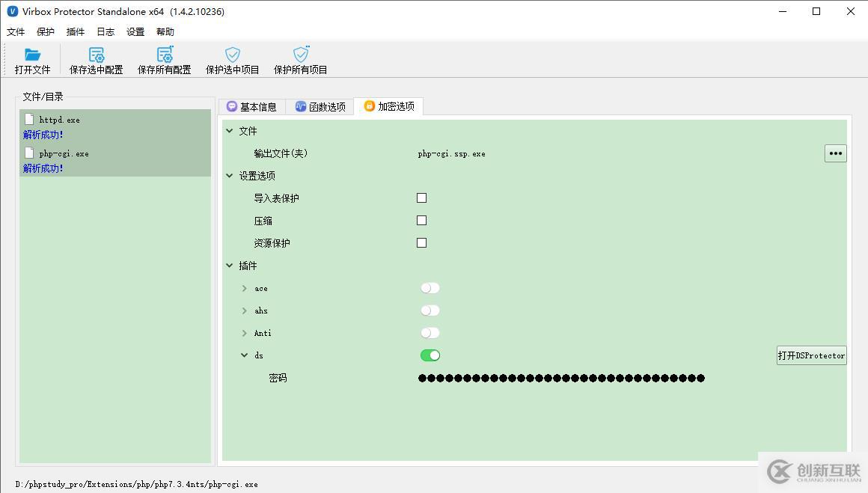Close the Virbox Protector window
The width and height of the screenshot is (868, 493).
(851, 11)
